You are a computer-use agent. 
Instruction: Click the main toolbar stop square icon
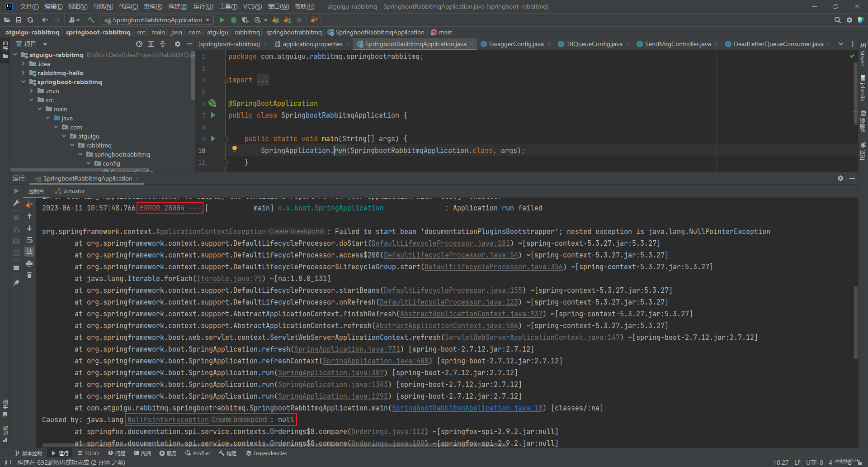299,20
